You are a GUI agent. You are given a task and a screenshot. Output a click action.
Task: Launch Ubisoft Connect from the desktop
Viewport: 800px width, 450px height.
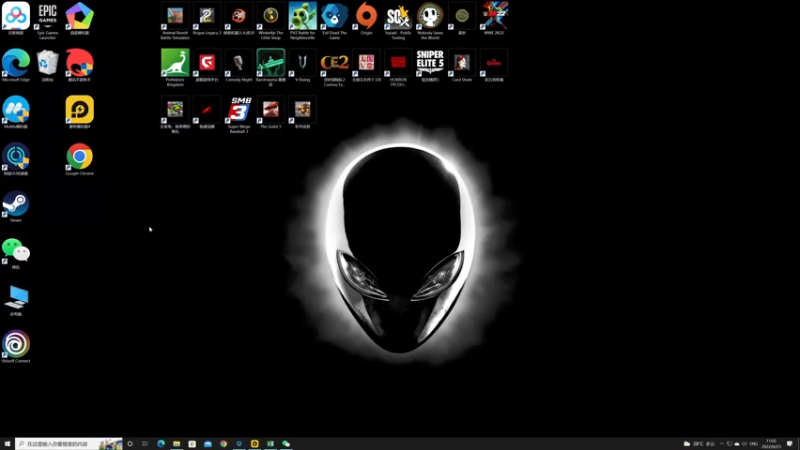tap(16, 346)
